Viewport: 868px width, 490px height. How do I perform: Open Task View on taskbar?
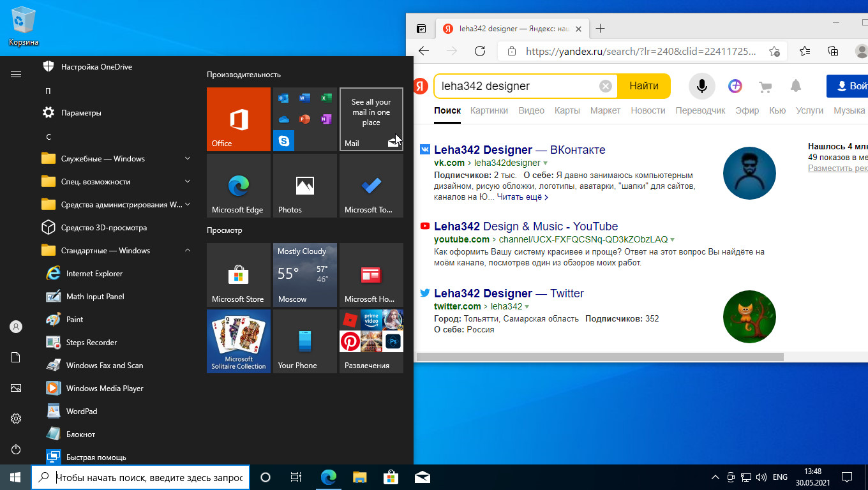(x=296, y=477)
